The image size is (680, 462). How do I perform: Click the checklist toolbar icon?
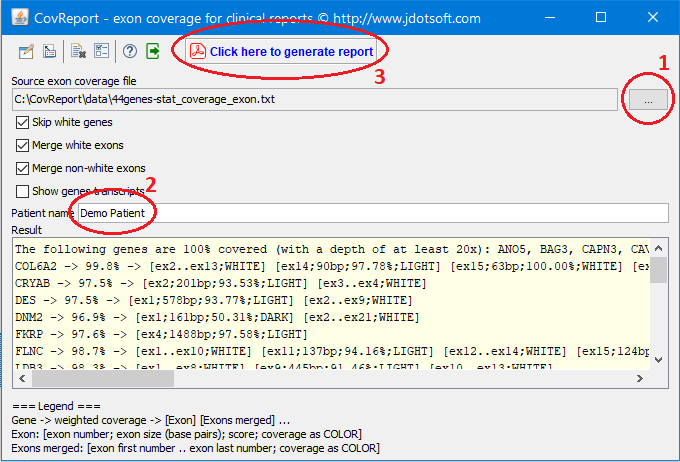(101, 51)
